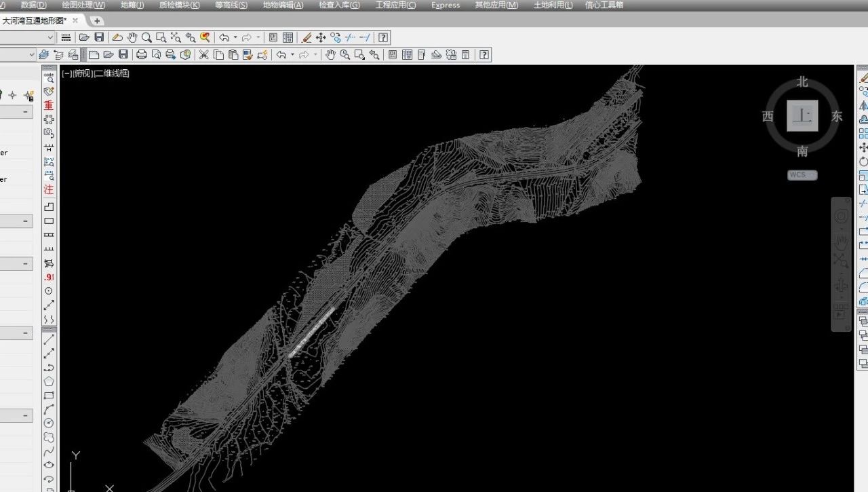
Task: Click the code magnifier icon atop left toolbar
Action: click(x=49, y=77)
